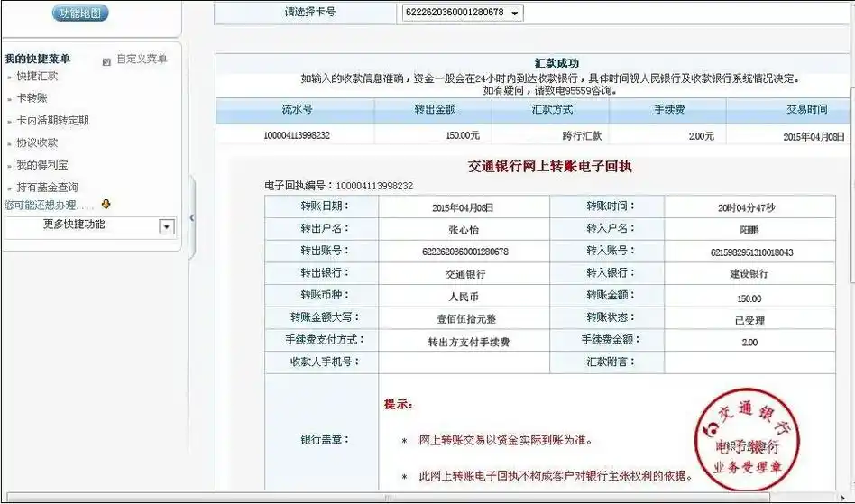Image resolution: width=855 pixels, height=504 pixels.
Task: Click payee name 阳鹏
Action: click(749, 230)
